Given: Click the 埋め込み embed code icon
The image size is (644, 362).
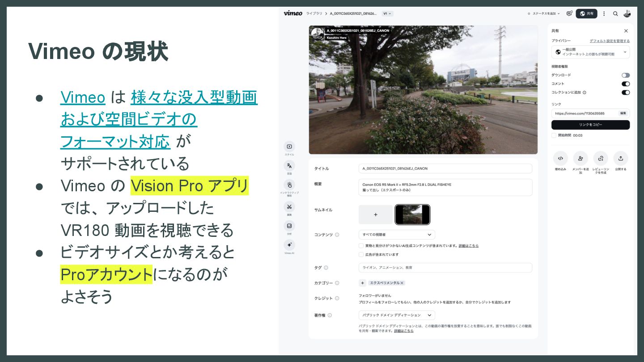Looking at the screenshot, I should [560, 158].
